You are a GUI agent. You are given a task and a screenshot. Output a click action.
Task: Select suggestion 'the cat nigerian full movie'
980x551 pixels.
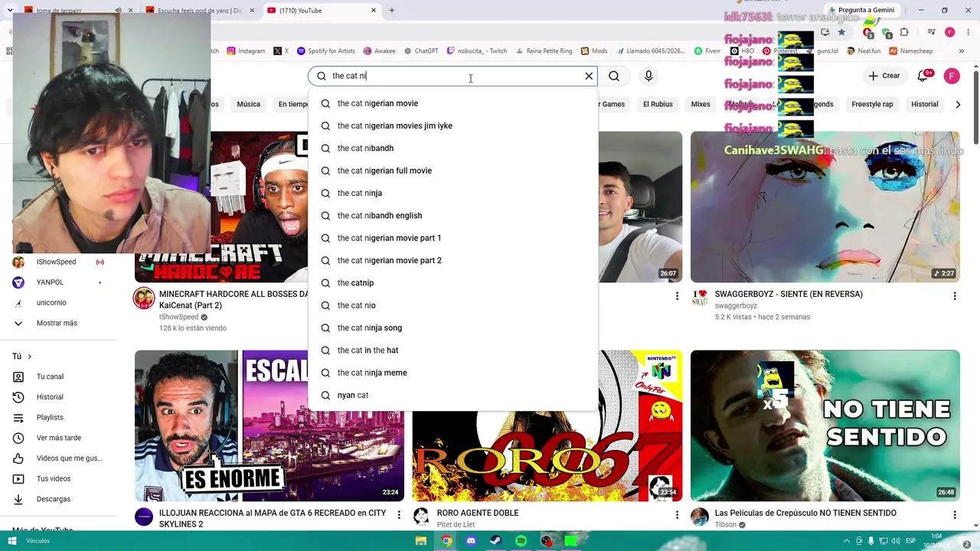click(x=452, y=171)
